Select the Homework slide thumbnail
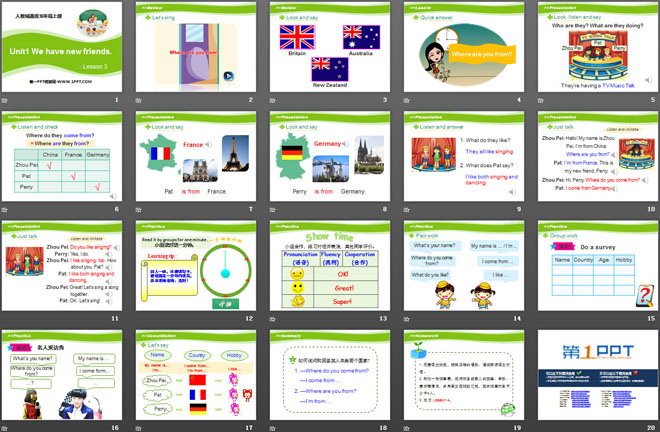 pos(464,375)
